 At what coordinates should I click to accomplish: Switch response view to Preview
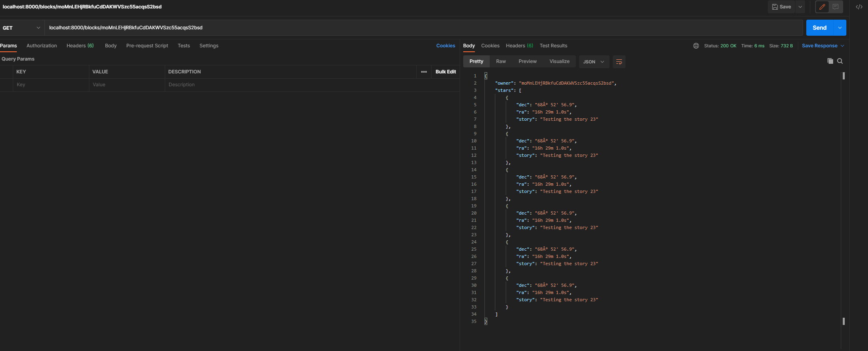coord(527,61)
